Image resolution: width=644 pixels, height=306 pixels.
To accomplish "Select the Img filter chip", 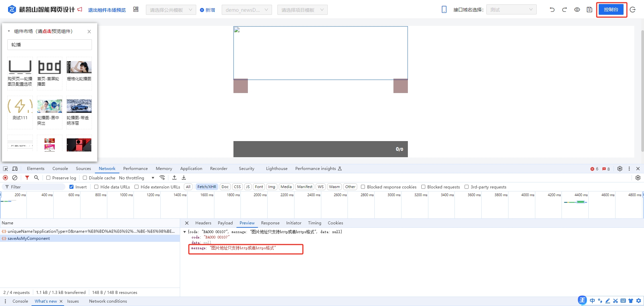I will tap(272, 187).
